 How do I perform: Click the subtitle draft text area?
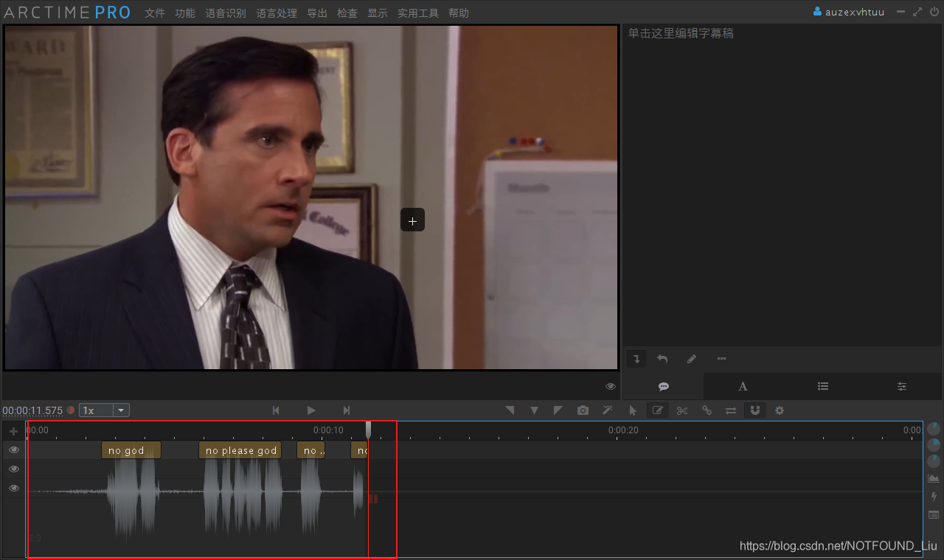[x=782, y=184]
